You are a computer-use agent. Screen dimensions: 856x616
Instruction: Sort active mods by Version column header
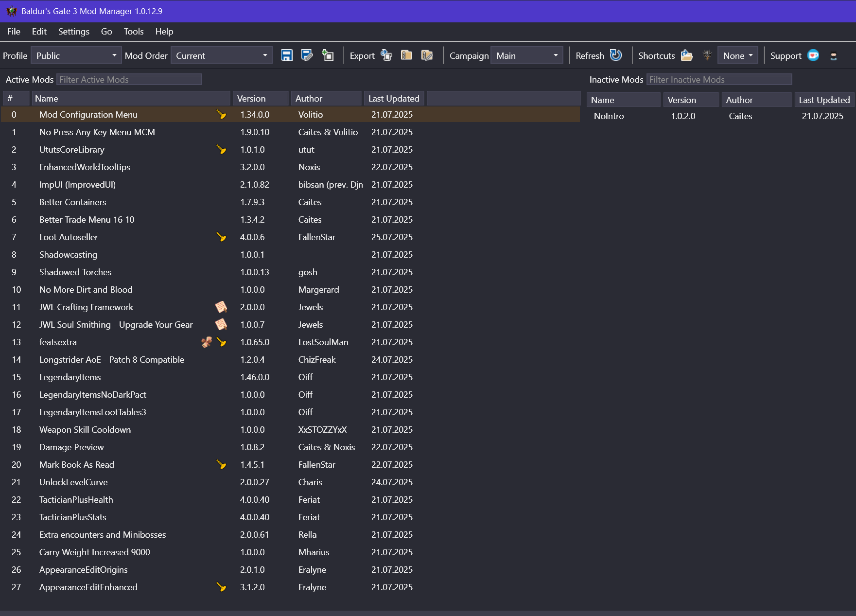(261, 99)
